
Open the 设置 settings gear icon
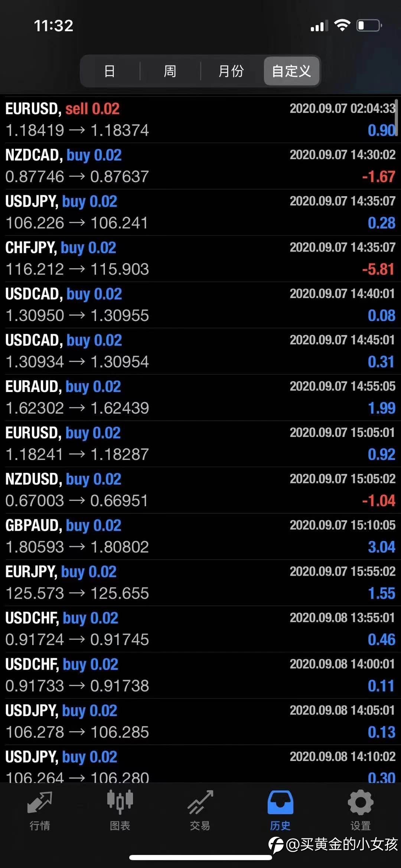pos(361,802)
